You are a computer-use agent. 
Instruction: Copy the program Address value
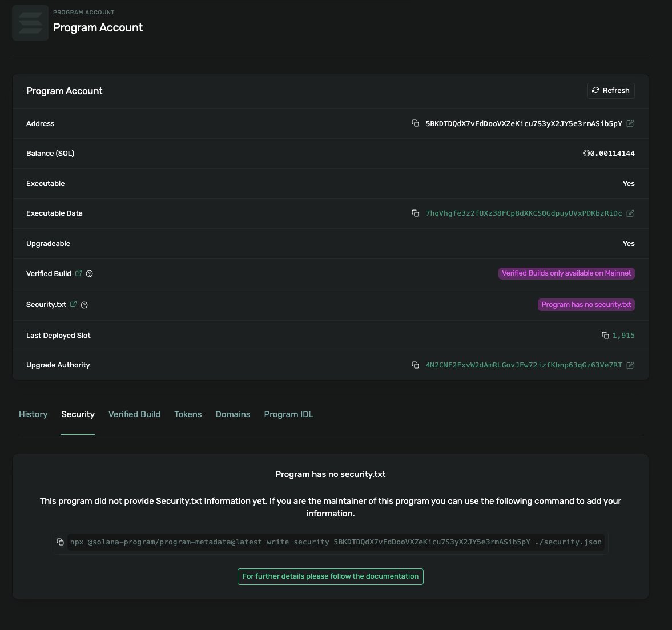(x=415, y=123)
